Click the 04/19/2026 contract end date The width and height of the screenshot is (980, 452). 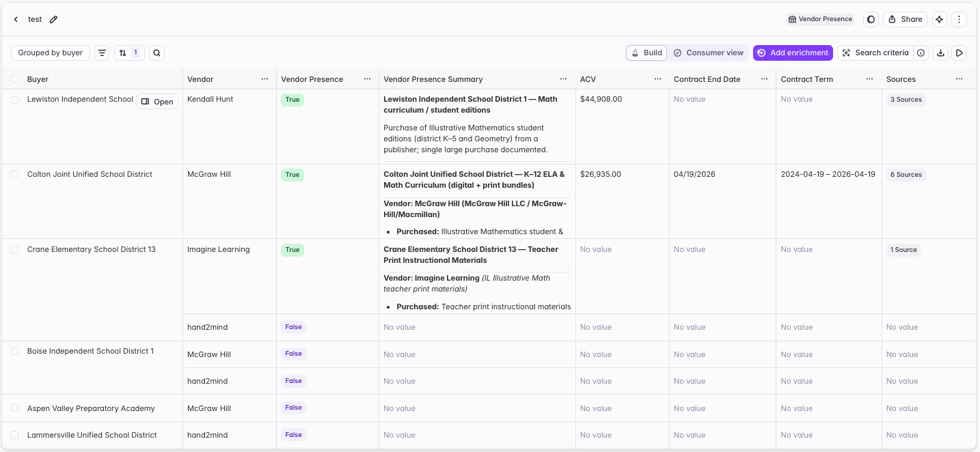tap(694, 174)
